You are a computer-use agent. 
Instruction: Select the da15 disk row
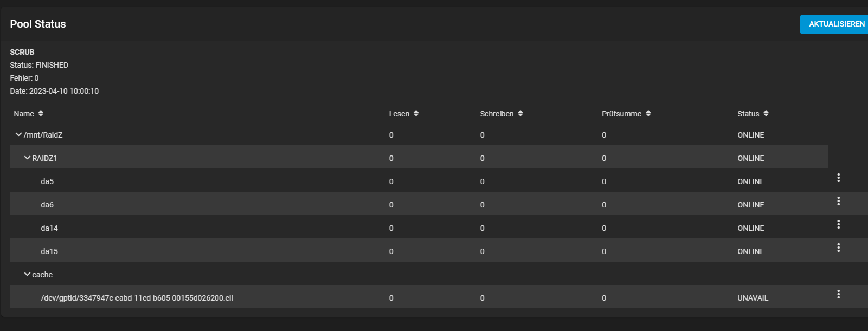coord(419,251)
